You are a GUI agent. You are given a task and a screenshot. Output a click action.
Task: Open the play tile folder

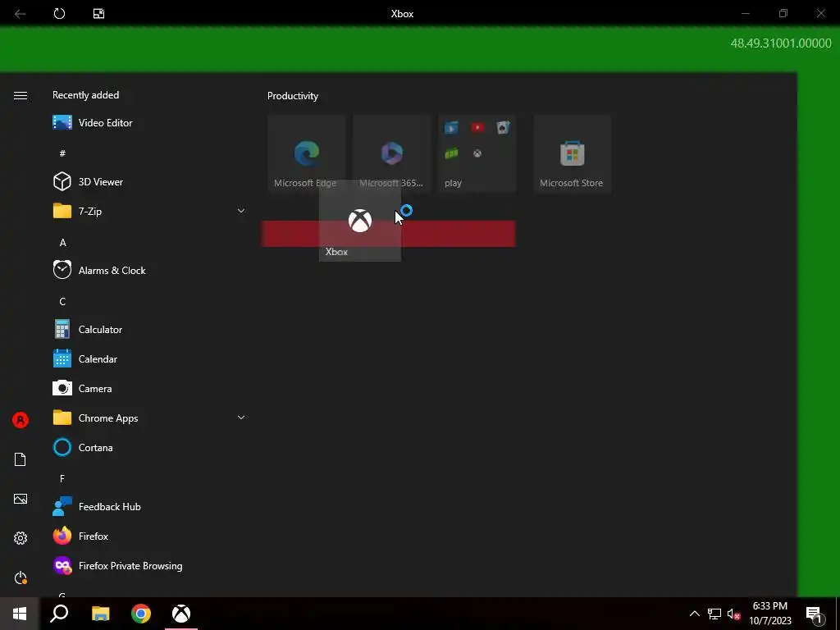coord(477,153)
